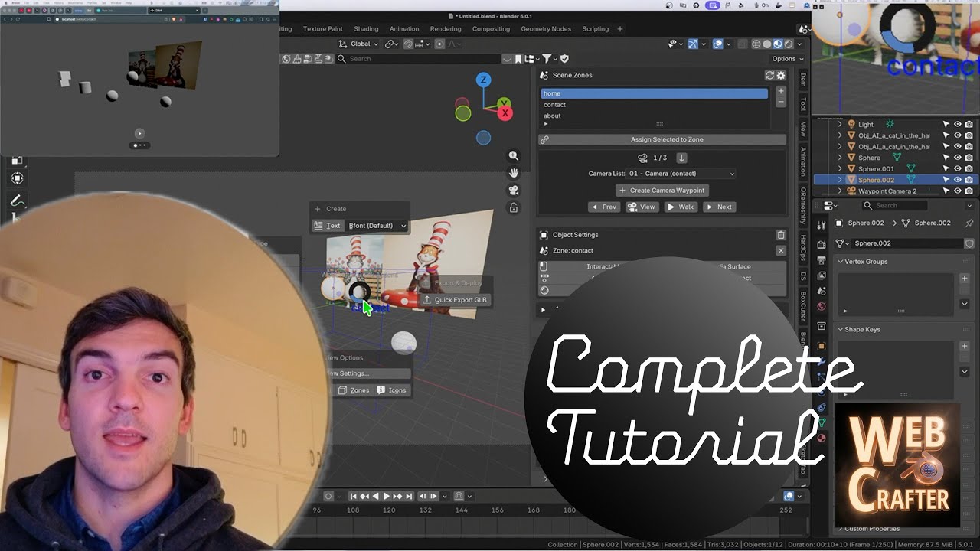Click the asset search input field
Screen dimensions: 980x551
(x=419, y=58)
